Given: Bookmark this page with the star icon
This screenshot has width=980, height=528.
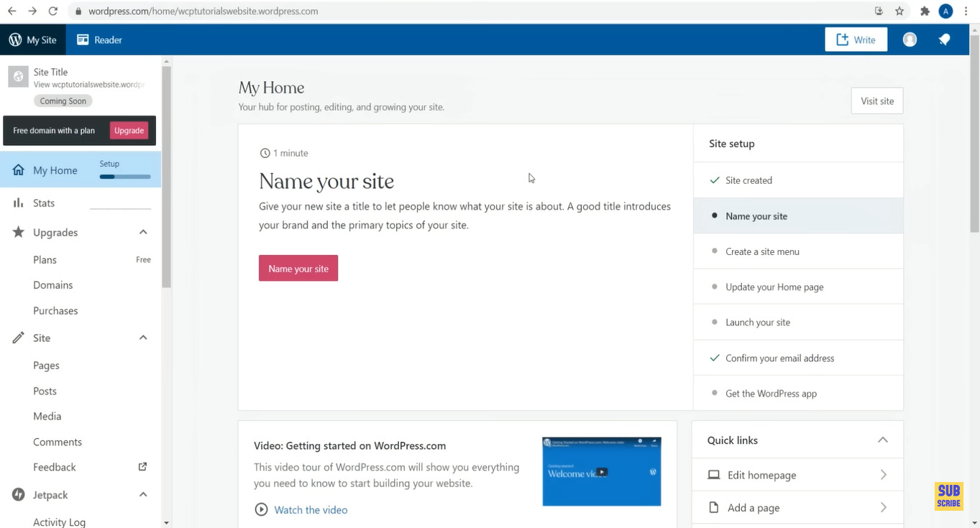Looking at the screenshot, I should point(899,11).
